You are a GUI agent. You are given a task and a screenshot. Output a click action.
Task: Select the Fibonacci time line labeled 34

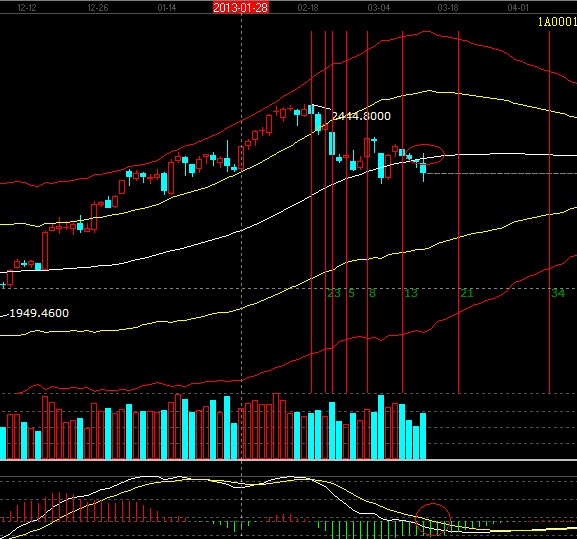click(x=549, y=212)
